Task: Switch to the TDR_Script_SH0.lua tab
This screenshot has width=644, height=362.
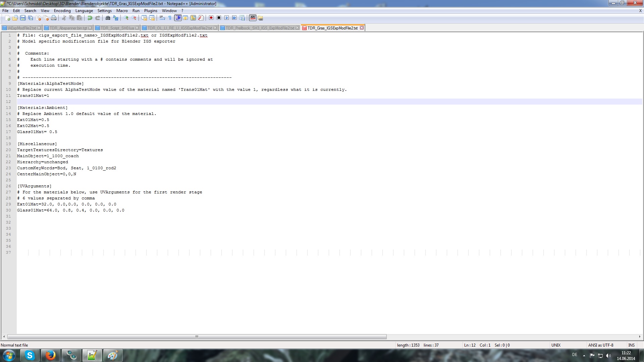Action: pyautogui.click(x=117, y=28)
